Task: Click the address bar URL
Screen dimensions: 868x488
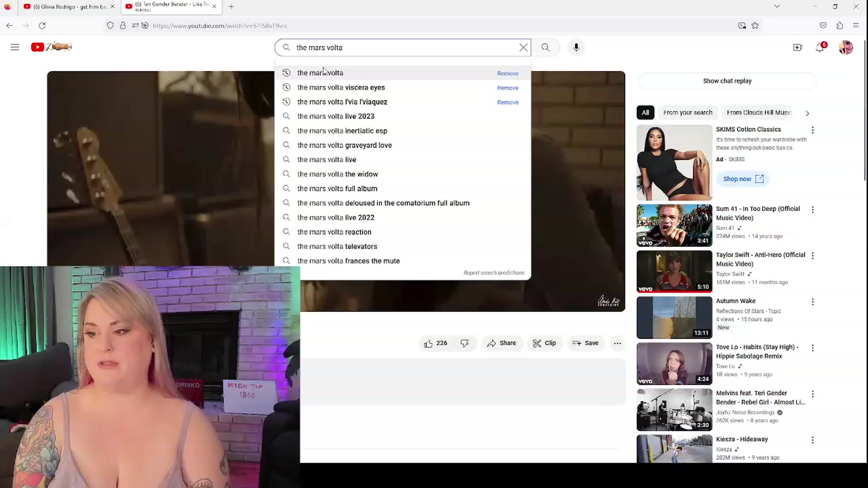Action: tap(220, 26)
